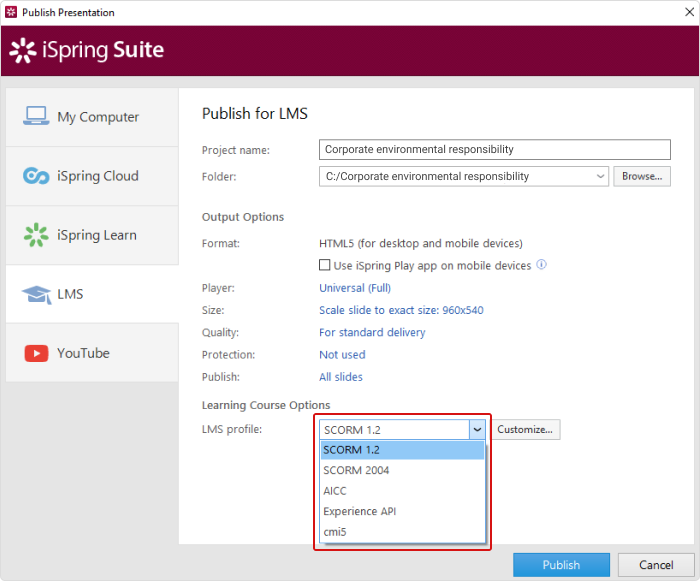Collapse the LMS profile dropdown arrow
Screen dimensions: 700x581
[x=477, y=430]
